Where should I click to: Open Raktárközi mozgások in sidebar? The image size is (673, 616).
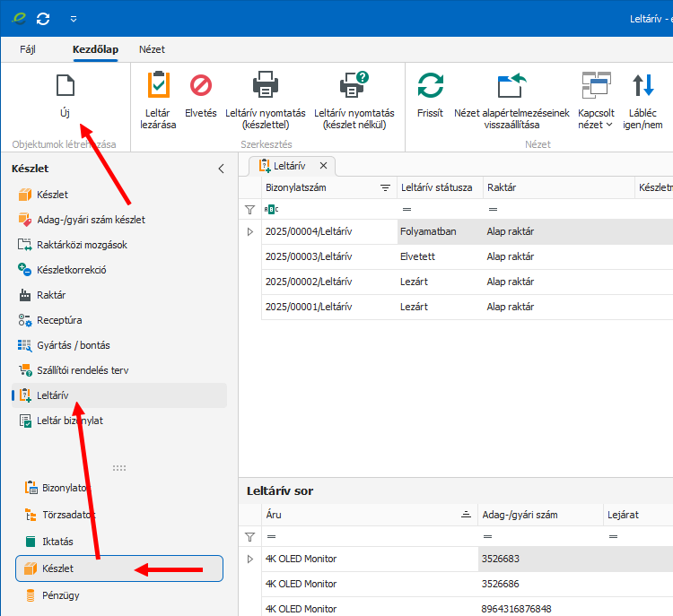82,245
